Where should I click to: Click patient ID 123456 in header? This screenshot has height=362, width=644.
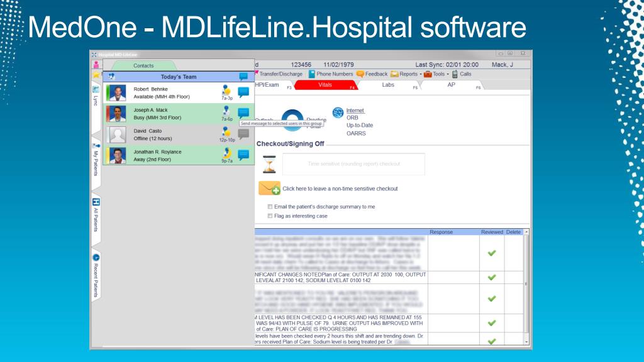(x=301, y=65)
